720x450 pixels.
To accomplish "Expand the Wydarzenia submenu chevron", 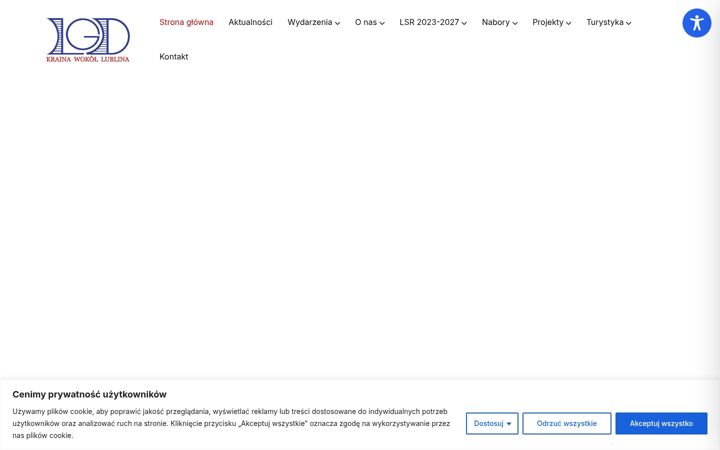I will click(338, 23).
